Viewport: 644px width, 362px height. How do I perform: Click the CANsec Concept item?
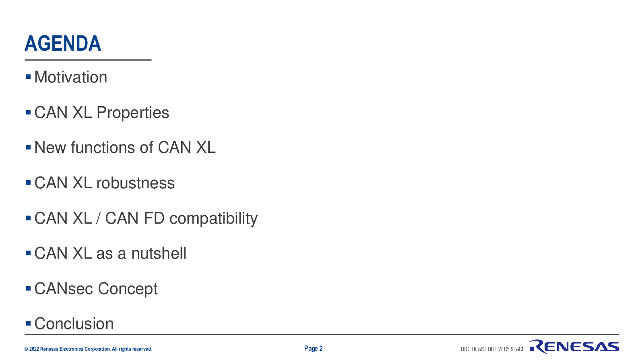tap(96, 289)
